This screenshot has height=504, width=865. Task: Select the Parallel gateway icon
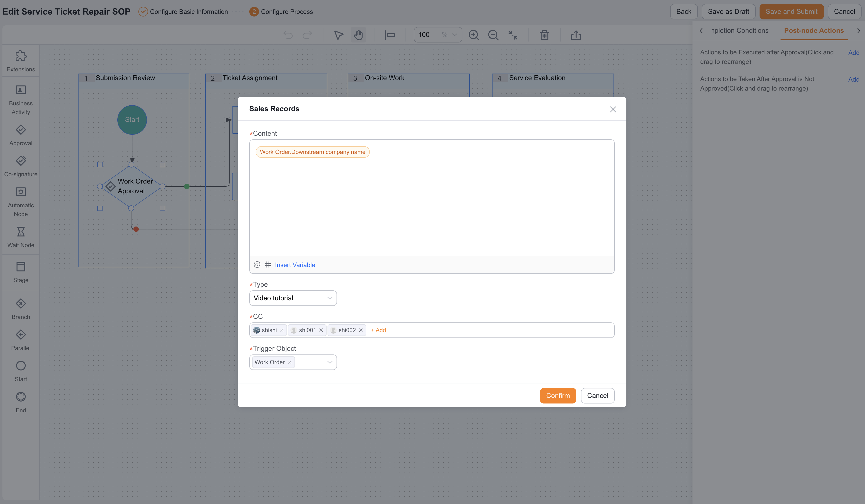21,335
